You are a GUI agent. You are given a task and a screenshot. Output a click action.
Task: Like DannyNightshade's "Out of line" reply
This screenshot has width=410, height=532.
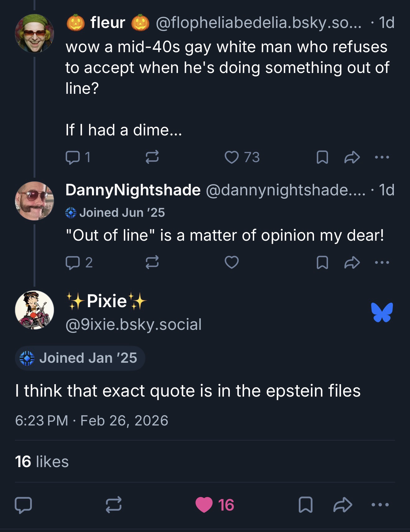coord(232,263)
